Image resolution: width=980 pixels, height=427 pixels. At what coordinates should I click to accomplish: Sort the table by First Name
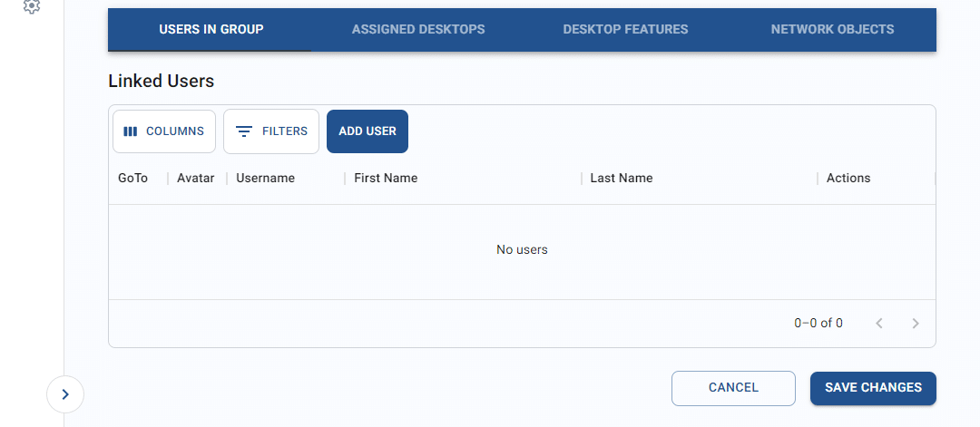[x=386, y=179]
